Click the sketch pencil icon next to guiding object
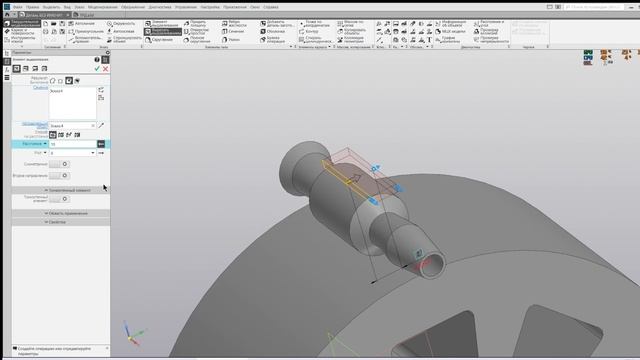Screen dimensions: 640x360 101,125
